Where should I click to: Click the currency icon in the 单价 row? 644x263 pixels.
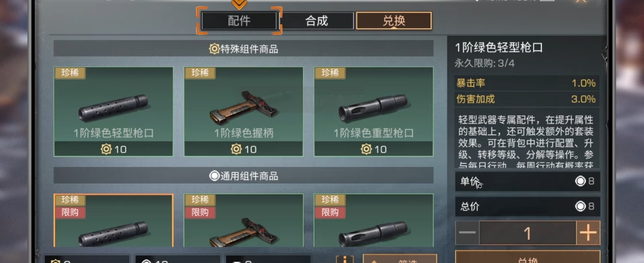click(580, 181)
